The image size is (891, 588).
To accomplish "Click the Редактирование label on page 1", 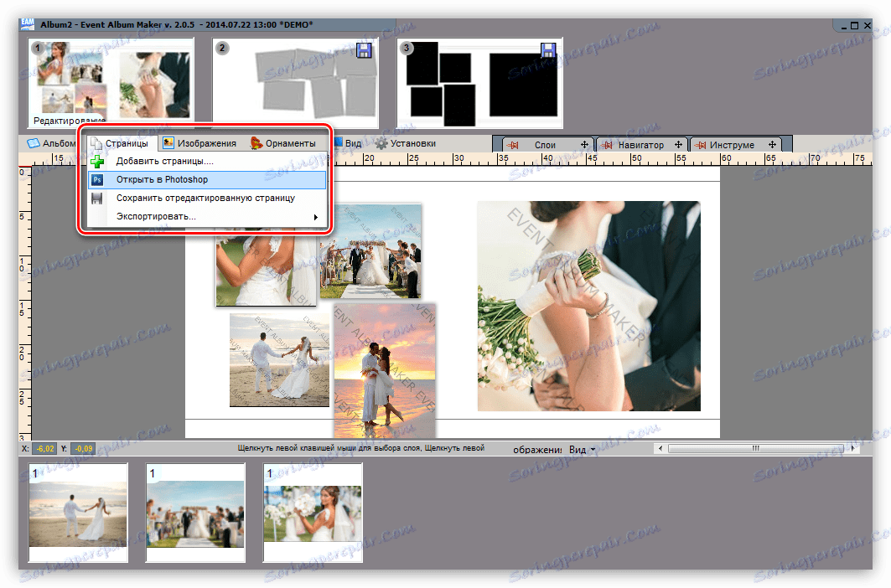I will [x=70, y=121].
